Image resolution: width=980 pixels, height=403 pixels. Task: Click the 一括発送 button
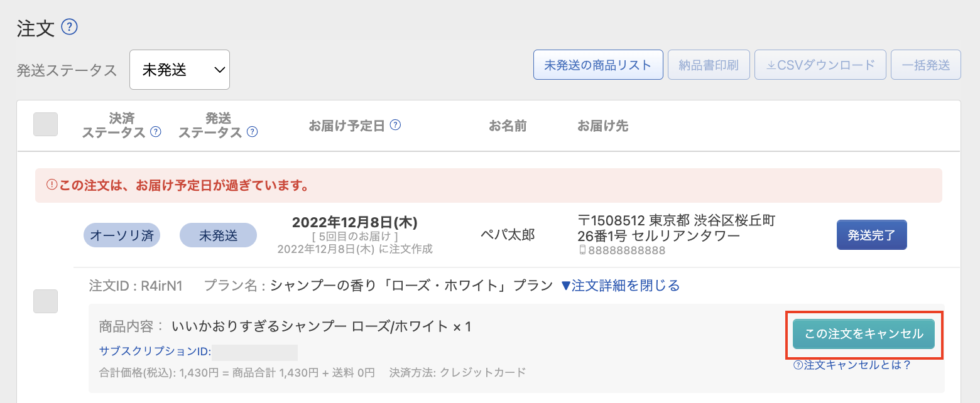coord(926,65)
